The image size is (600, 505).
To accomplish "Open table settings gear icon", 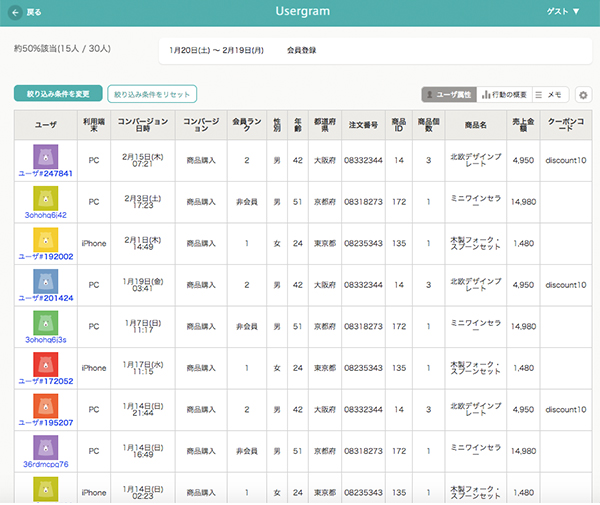I will (583, 95).
